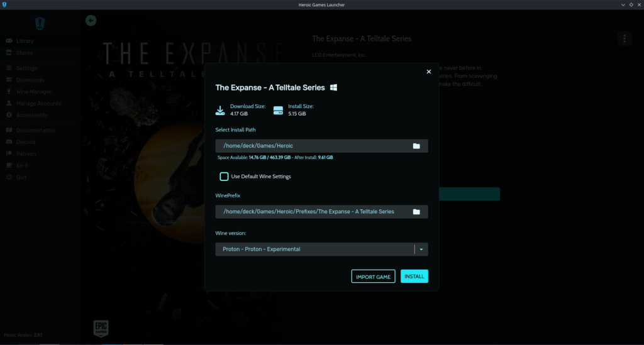Click the Heroic shield logo in sidebar
The width and height of the screenshot is (644, 345).
(40, 24)
